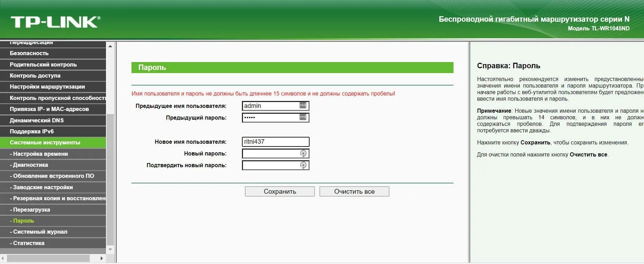Click the Справка: Пароль help heading

[508, 66]
